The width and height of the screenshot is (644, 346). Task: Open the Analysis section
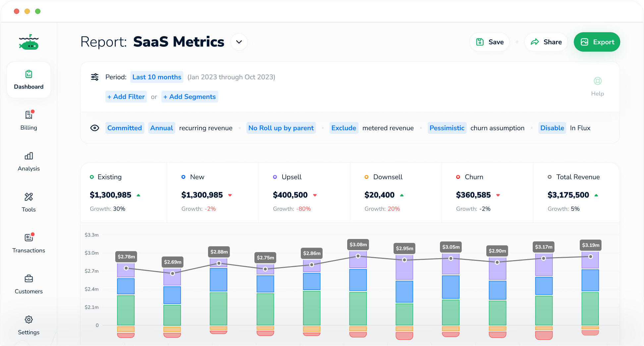29,161
